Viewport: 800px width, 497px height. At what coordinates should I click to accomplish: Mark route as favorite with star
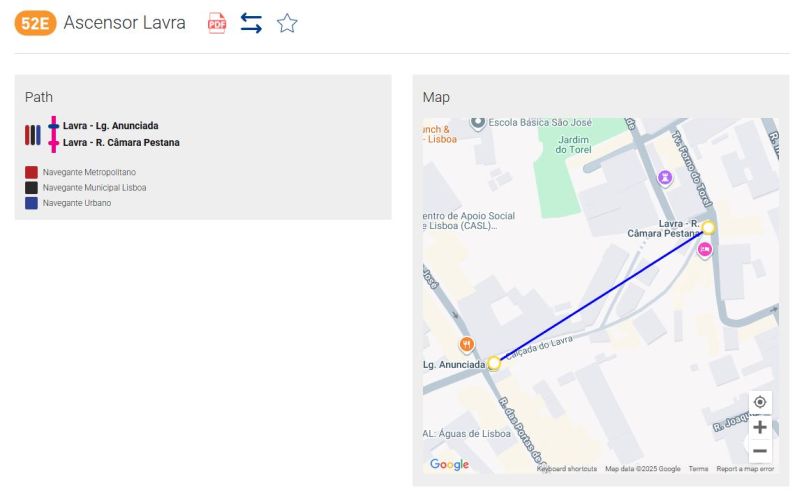click(x=287, y=24)
